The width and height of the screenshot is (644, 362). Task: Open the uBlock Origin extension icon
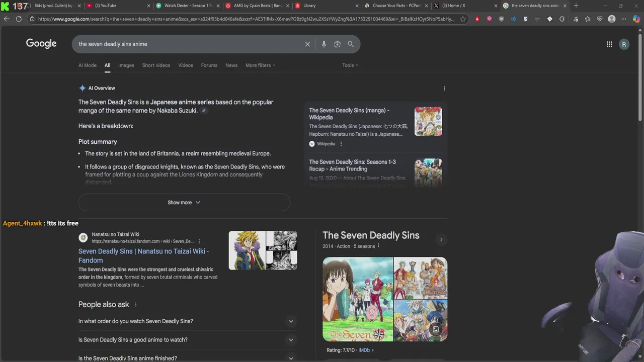(x=501, y=19)
